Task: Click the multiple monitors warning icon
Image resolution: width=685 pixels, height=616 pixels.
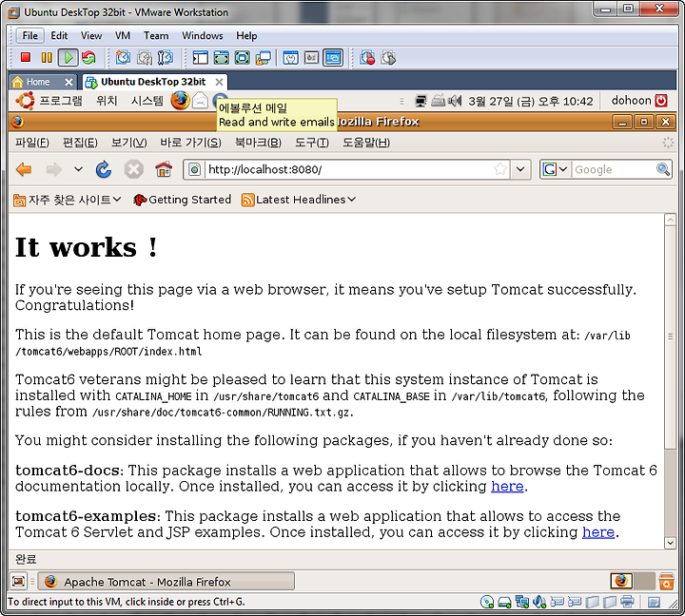Action: point(263,58)
